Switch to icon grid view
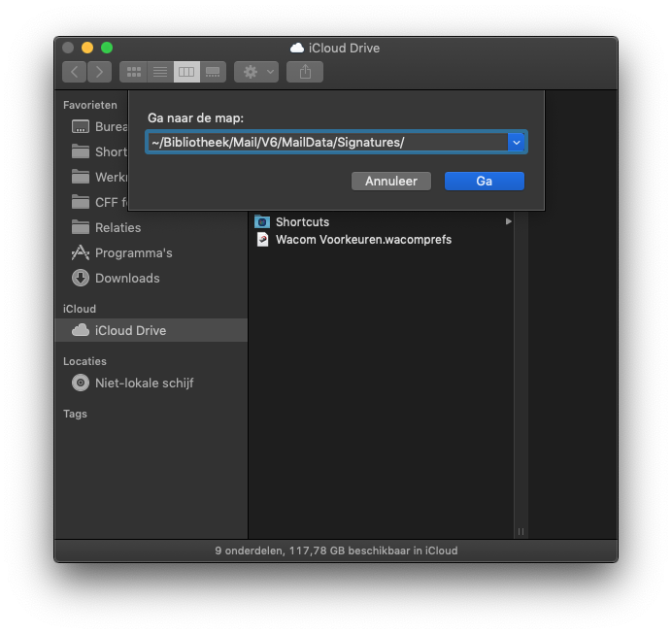 (x=133, y=72)
